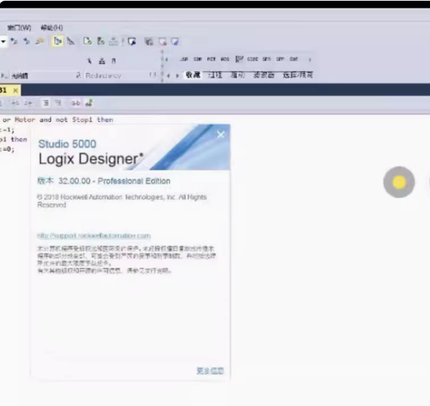This screenshot has height=406, width=430.
Task: Select the 选择/限制 instruction tab
Action: tap(298, 75)
